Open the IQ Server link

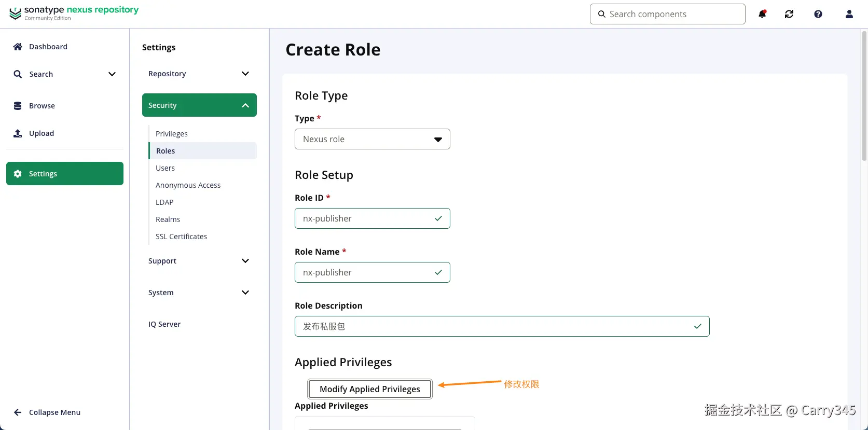coord(164,324)
